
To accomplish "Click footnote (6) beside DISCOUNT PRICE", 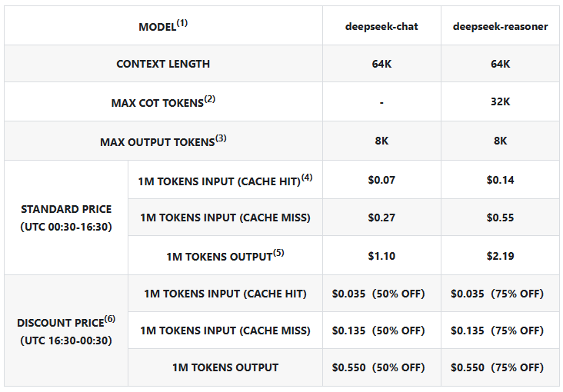I will coord(110,319).
